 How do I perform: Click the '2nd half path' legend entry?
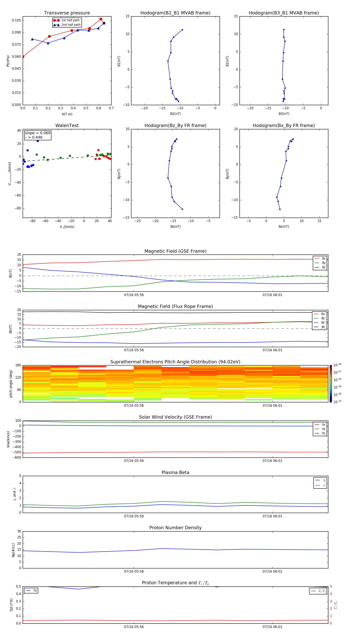click(x=67, y=25)
